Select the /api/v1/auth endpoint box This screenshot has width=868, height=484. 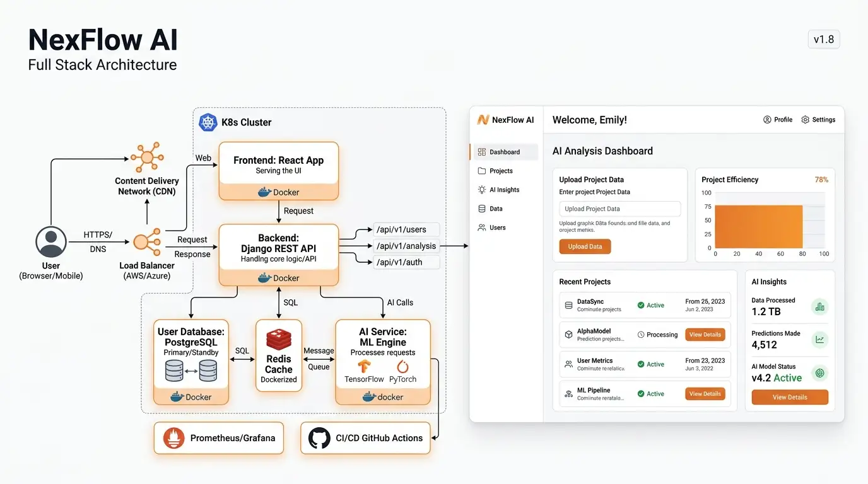point(405,262)
